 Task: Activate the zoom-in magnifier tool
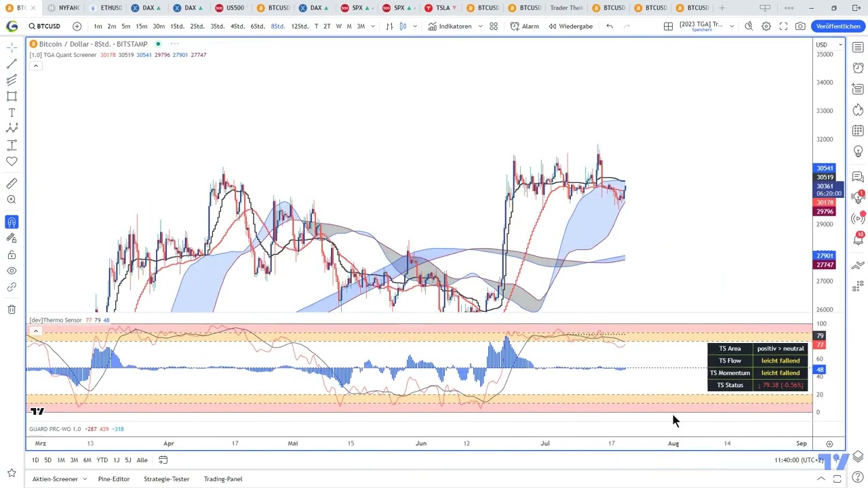click(12, 200)
